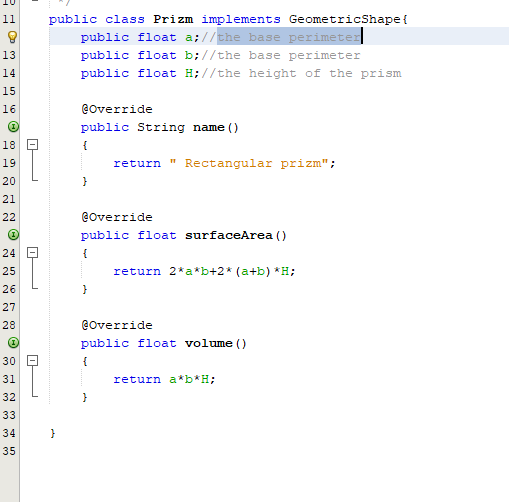This screenshot has height=502, width=509.
Task: Click the string " Rectangular prizm"
Action: (249, 163)
